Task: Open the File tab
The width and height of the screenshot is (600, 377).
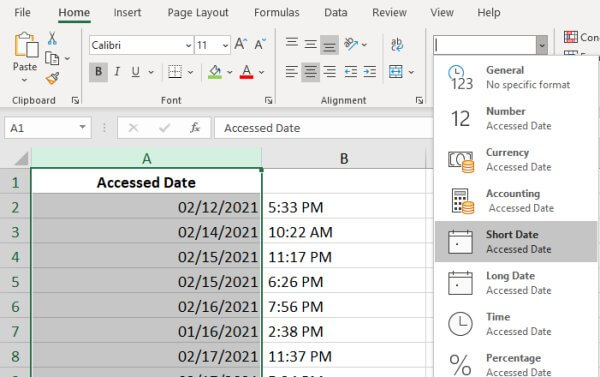Action: click(22, 13)
